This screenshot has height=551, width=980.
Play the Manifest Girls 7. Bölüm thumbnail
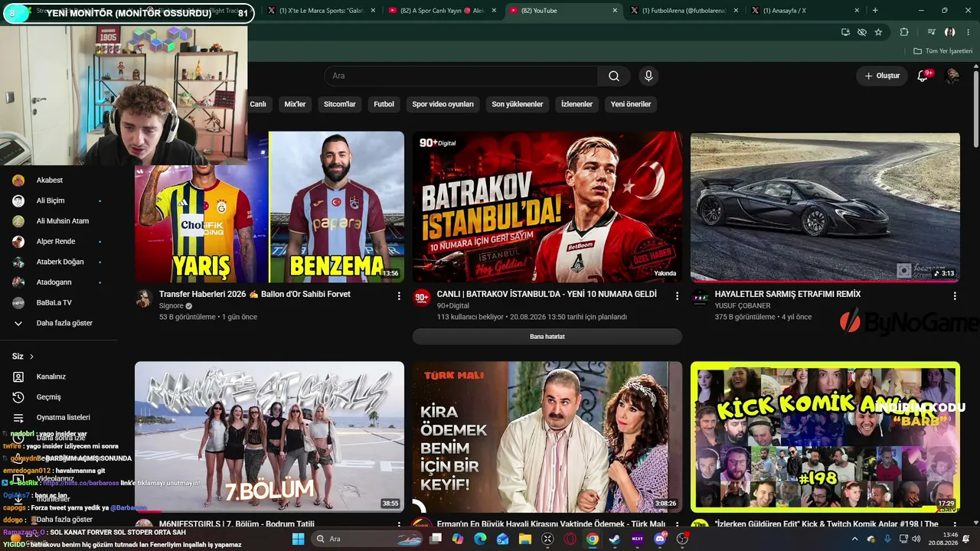(269, 437)
